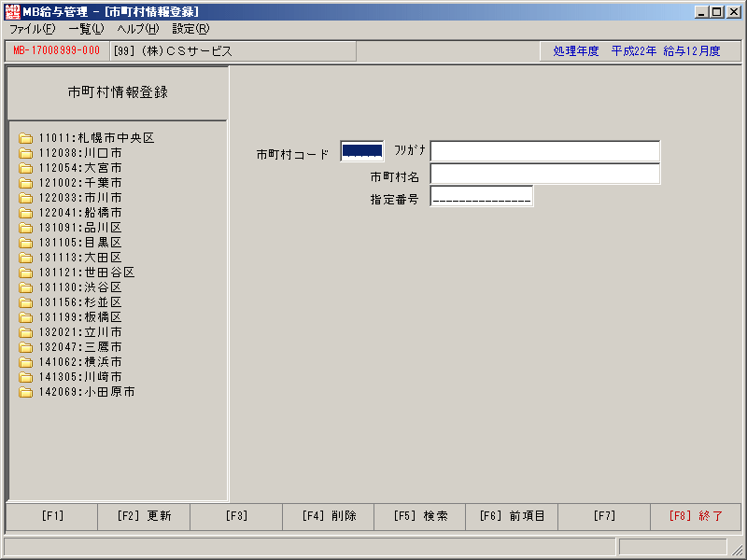
Task: Click into the 指定番号 field
Action: click(482, 196)
